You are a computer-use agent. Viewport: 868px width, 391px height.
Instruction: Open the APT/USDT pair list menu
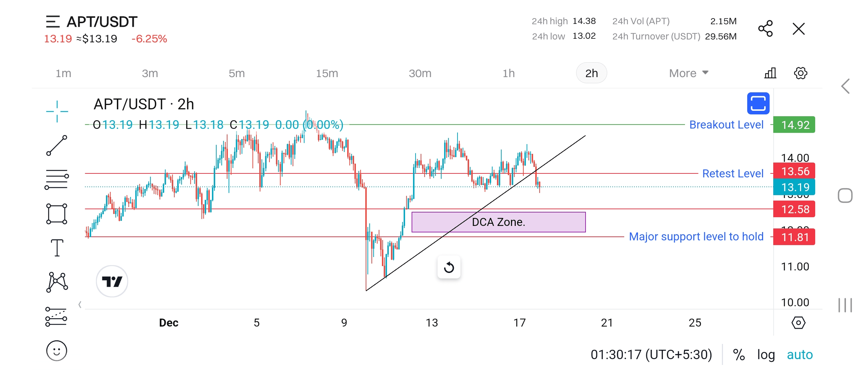pos(52,22)
